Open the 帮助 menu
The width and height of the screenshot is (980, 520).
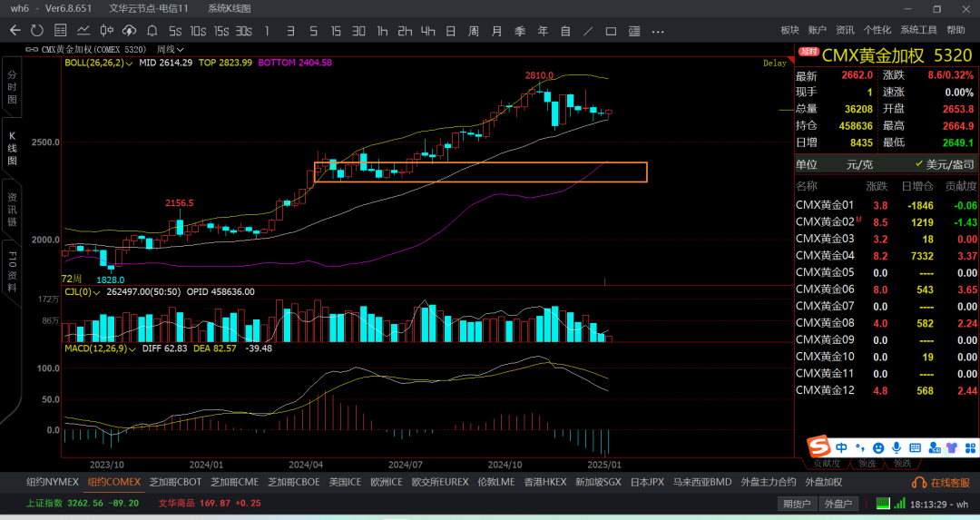tap(955, 30)
